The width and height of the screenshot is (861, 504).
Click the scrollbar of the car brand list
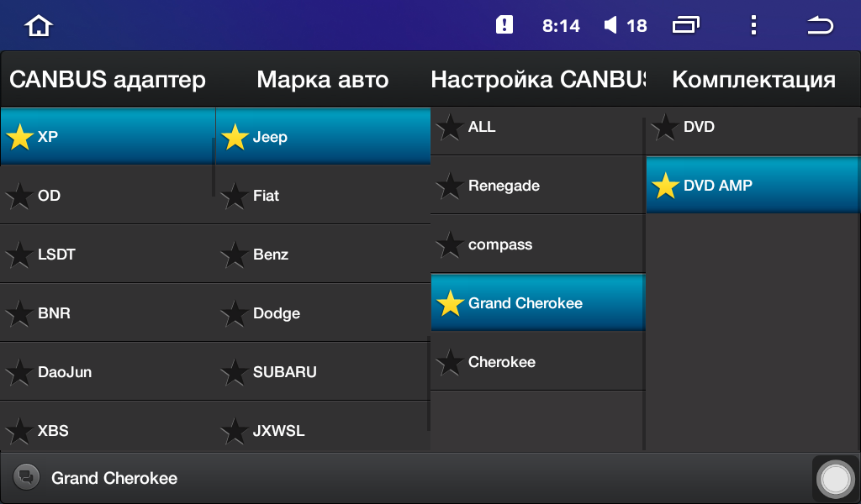click(x=428, y=384)
